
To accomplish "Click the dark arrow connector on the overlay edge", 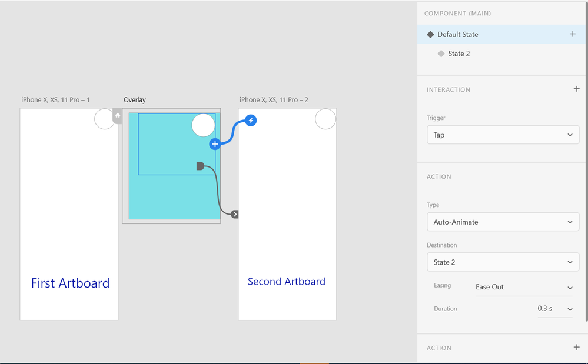I will pyautogui.click(x=234, y=214).
